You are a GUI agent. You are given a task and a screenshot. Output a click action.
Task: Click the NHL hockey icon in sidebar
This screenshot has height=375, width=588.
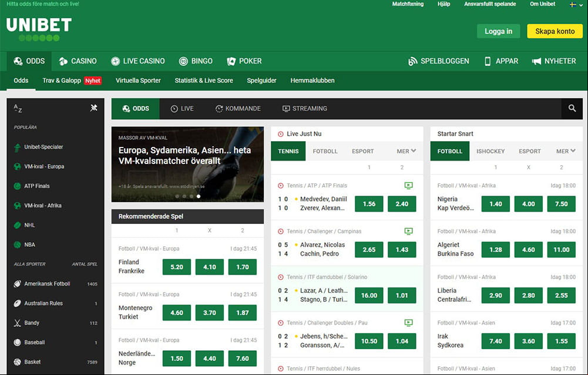click(17, 225)
